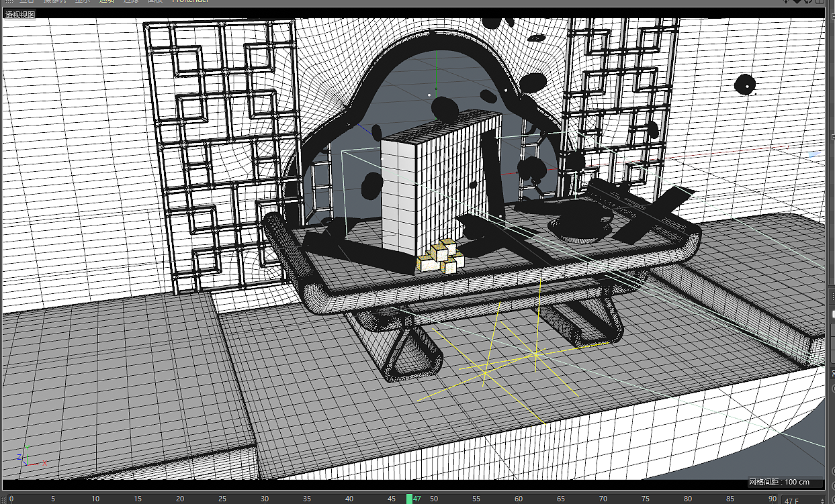The width and height of the screenshot is (835, 504).
Task: Jump the timeline to frame 20
Action: (180, 499)
